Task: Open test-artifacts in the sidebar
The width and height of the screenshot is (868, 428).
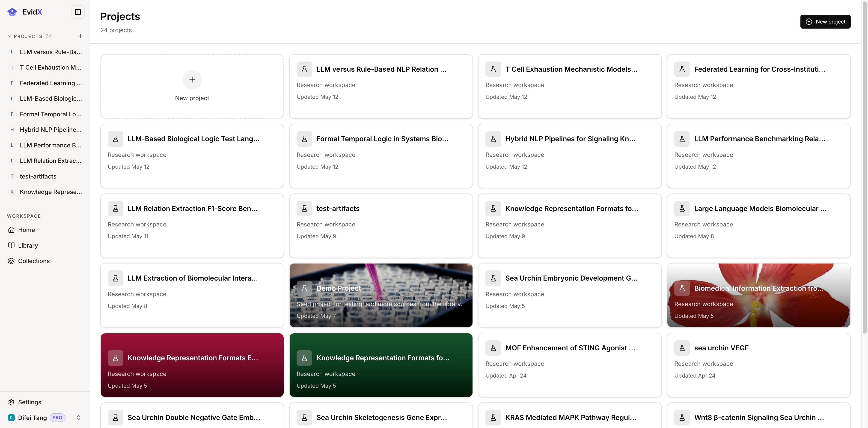Action: point(45,176)
